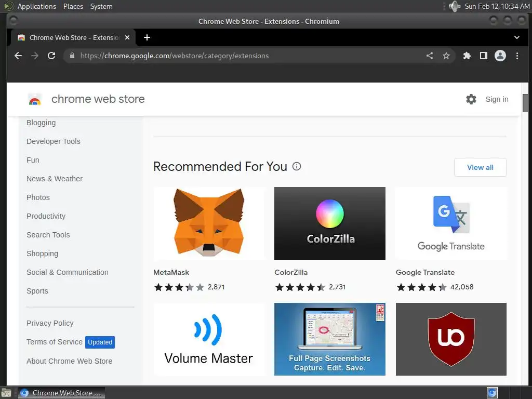Open the System menu

[101, 6]
